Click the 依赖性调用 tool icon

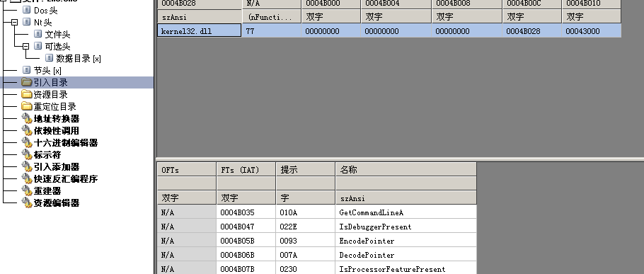27,131
